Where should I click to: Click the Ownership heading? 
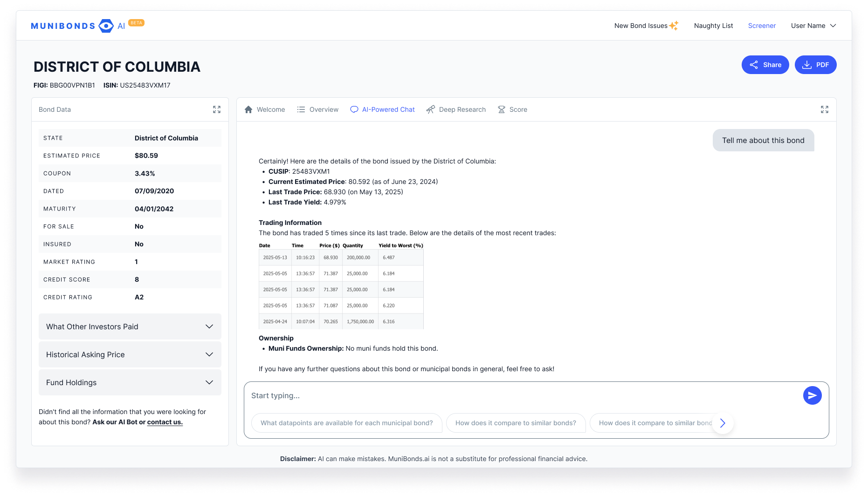pyautogui.click(x=276, y=338)
